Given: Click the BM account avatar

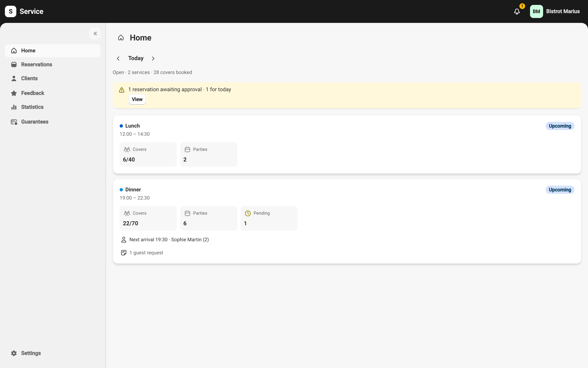Looking at the screenshot, I should pos(536,11).
